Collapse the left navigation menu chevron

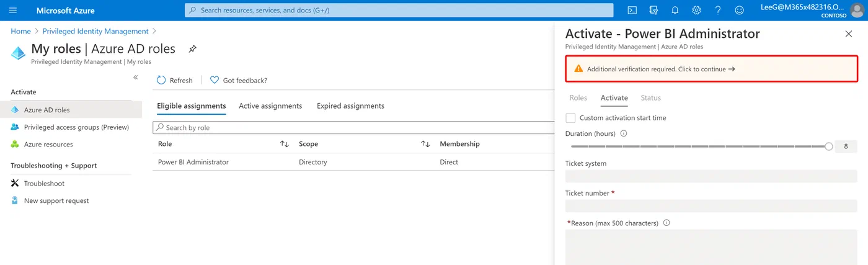[136, 77]
